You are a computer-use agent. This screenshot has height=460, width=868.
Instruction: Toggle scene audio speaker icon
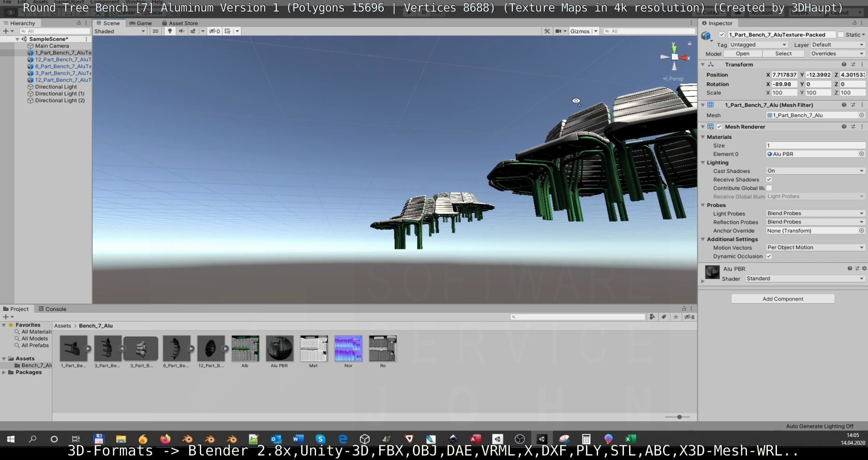pyautogui.click(x=181, y=31)
